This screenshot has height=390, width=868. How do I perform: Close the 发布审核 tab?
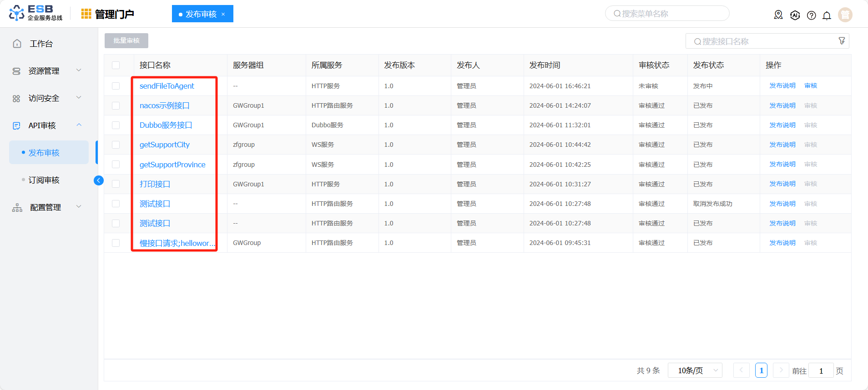(x=223, y=14)
